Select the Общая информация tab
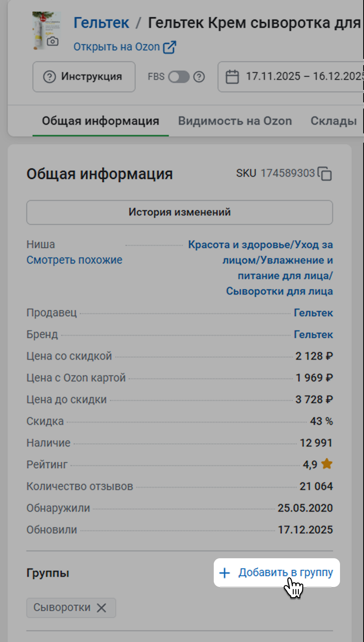The image size is (364, 642). [100, 121]
